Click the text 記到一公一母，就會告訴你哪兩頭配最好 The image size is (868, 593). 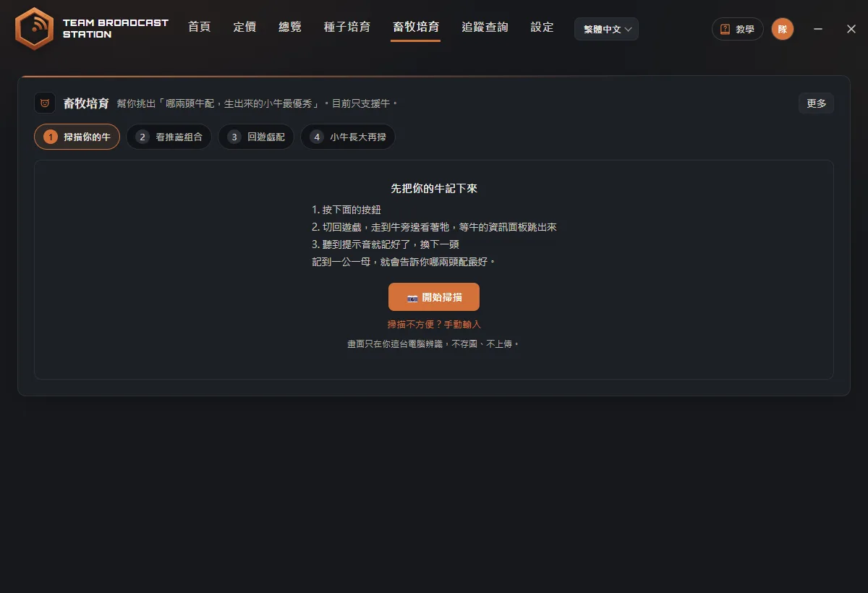pyautogui.click(x=404, y=262)
